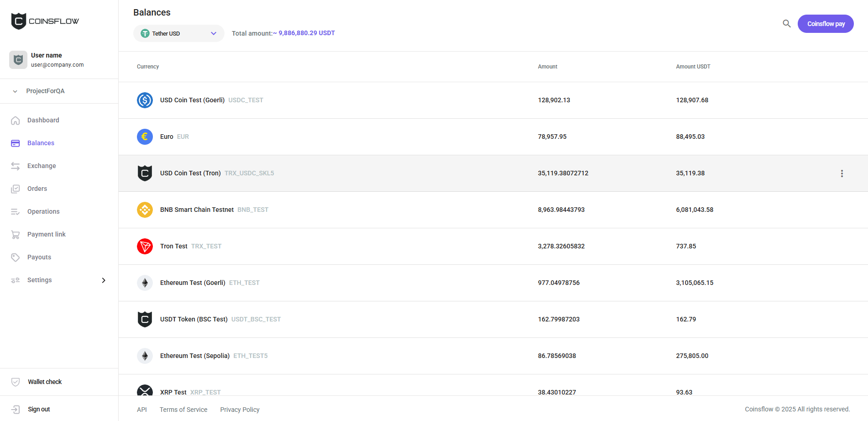
Task: Open Wallet check from sidebar
Action: point(44,382)
